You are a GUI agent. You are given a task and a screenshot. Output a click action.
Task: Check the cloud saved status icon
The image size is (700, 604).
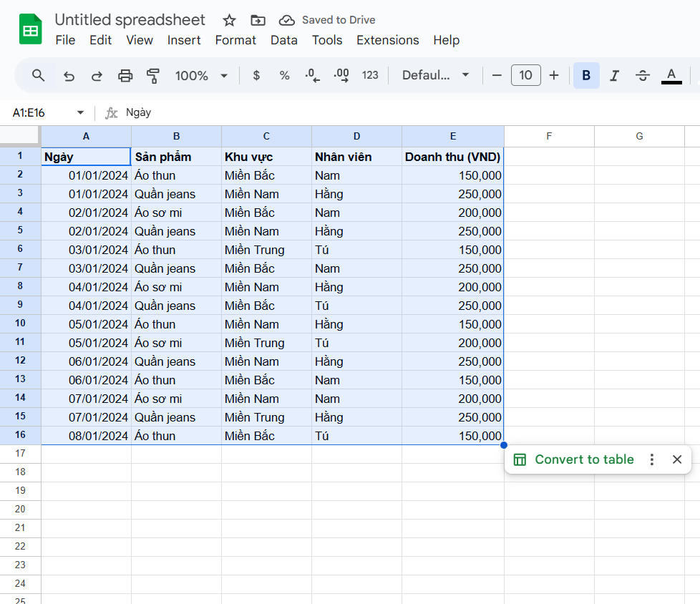pos(286,20)
